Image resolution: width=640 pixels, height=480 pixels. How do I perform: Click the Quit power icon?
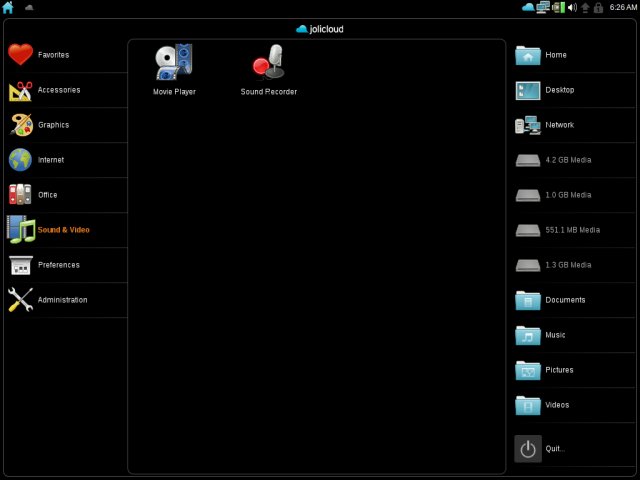pyautogui.click(x=528, y=449)
